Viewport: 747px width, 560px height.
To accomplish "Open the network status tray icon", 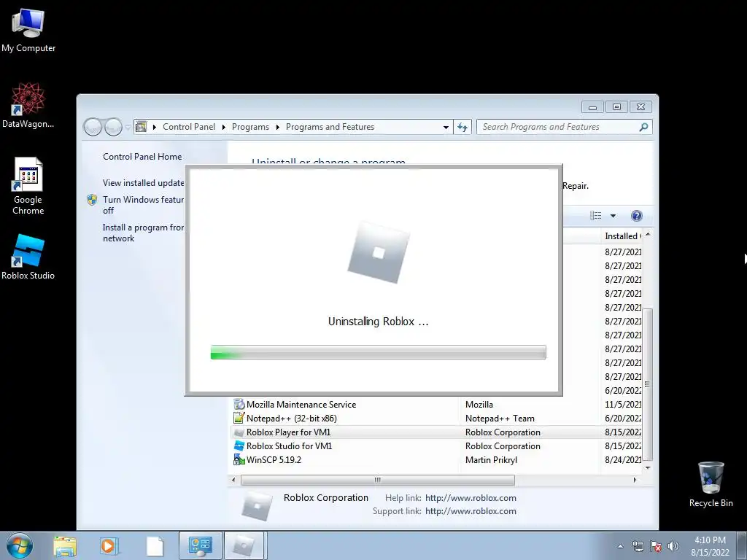I will point(638,546).
